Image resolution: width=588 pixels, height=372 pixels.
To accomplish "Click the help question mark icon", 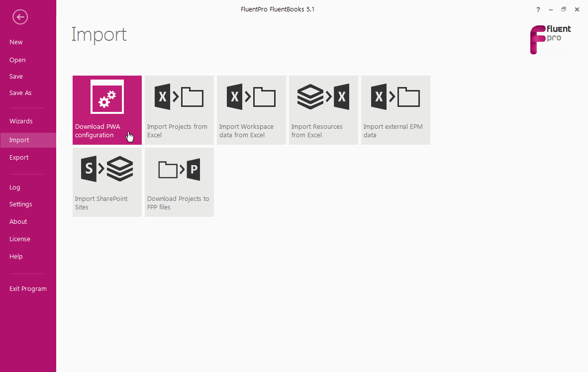I will (x=538, y=9).
